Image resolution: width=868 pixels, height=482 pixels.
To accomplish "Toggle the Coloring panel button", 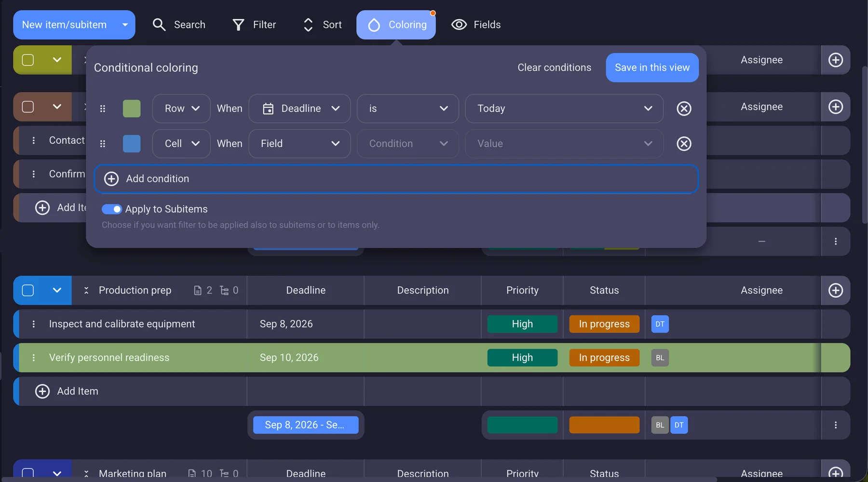I will (x=396, y=25).
